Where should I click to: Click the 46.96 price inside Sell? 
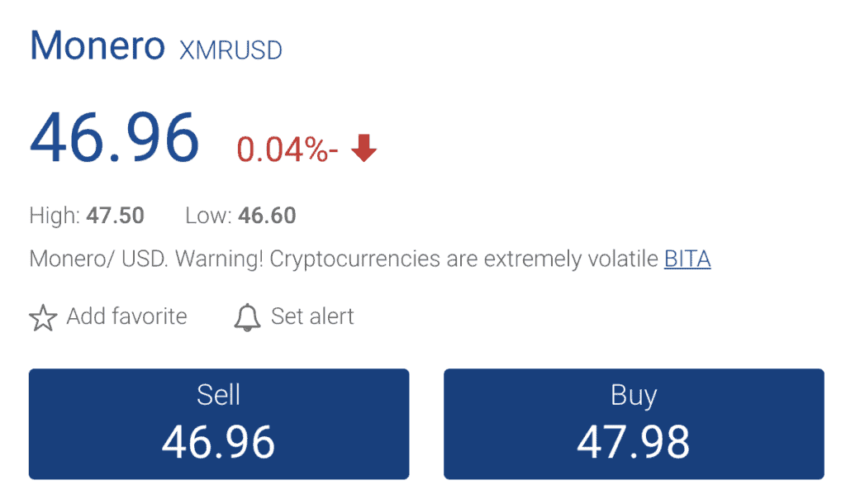(x=218, y=442)
